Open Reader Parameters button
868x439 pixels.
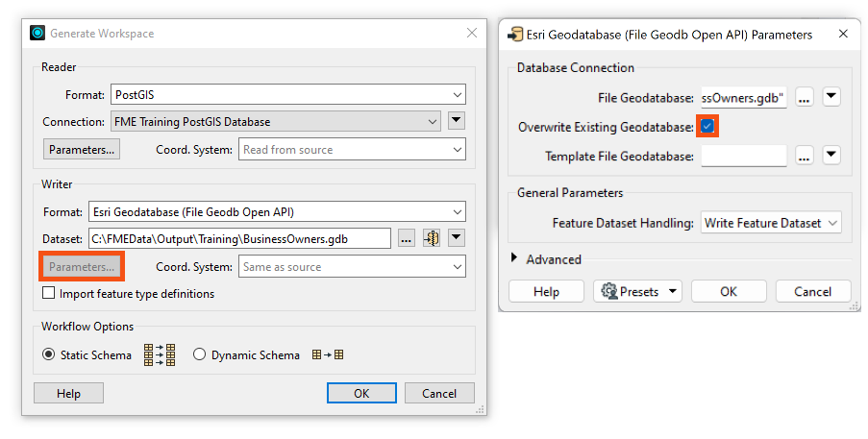click(82, 149)
